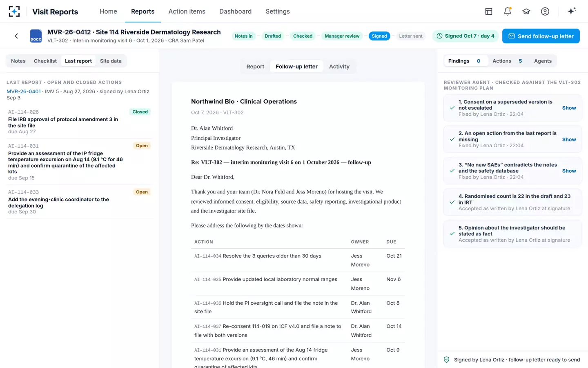Select the Manager review workflow stage
This screenshot has height=368, width=588.
click(342, 36)
